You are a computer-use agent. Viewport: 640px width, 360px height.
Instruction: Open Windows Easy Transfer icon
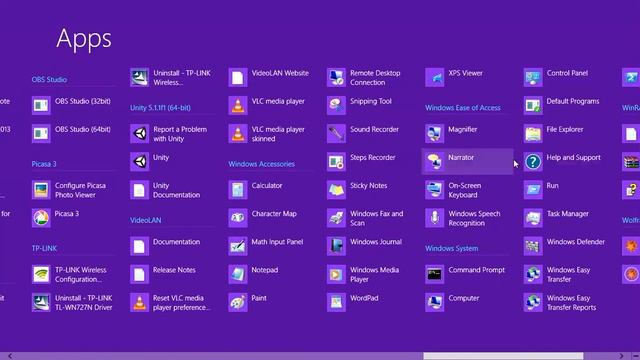(533, 274)
